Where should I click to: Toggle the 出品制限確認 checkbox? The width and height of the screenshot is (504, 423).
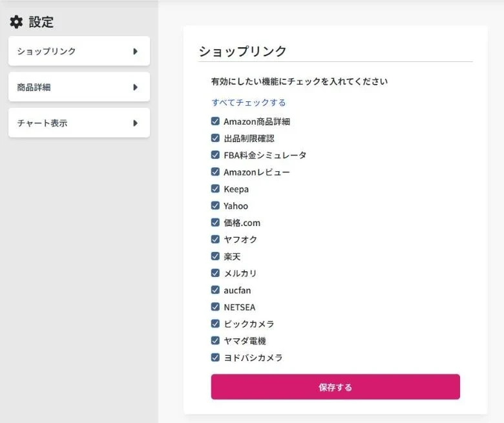click(215, 138)
